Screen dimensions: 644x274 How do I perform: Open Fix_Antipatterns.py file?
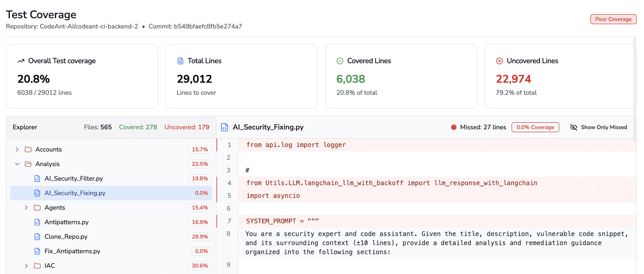111,251
